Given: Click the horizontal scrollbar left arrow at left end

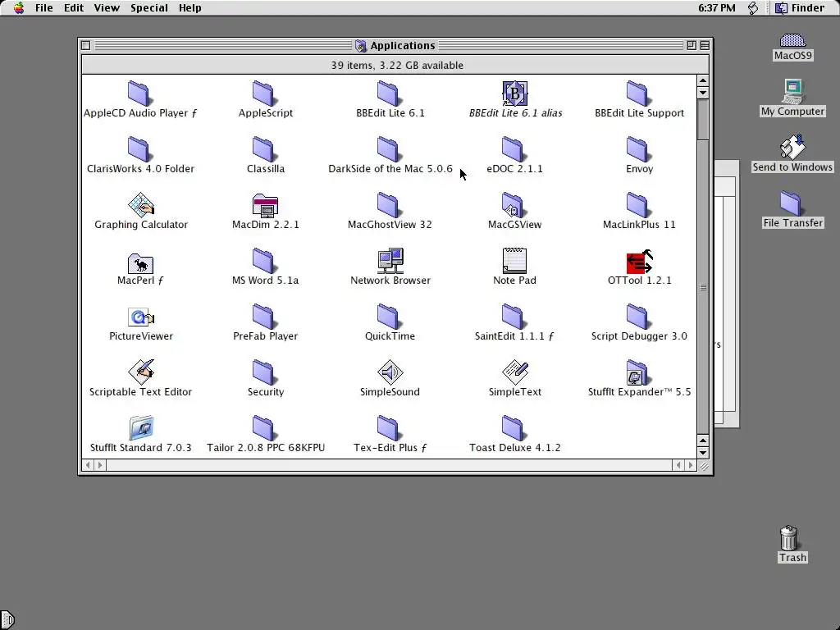Looking at the screenshot, I should pos(88,465).
